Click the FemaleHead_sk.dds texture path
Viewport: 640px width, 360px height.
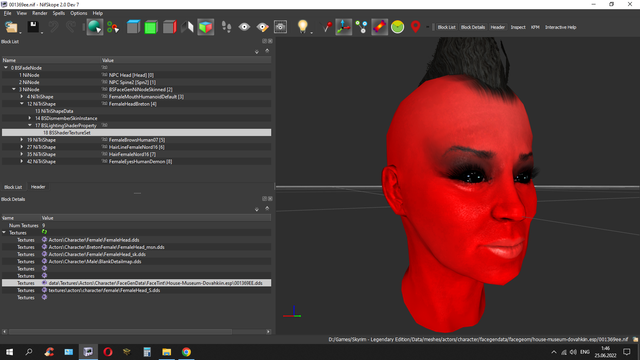coord(97,254)
